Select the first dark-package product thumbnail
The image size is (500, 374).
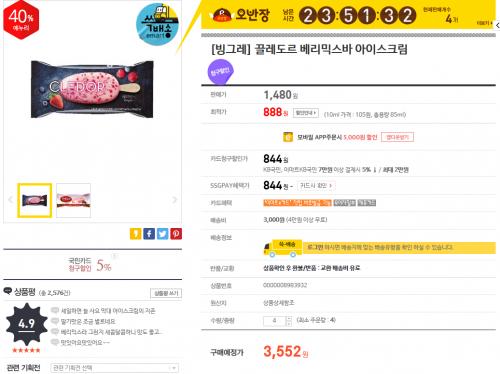35,200
